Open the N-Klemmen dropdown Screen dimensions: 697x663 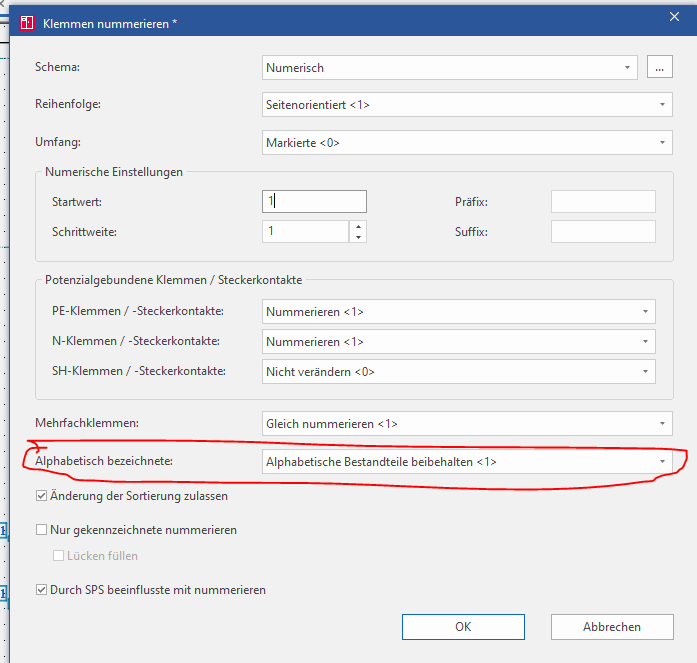point(459,342)
